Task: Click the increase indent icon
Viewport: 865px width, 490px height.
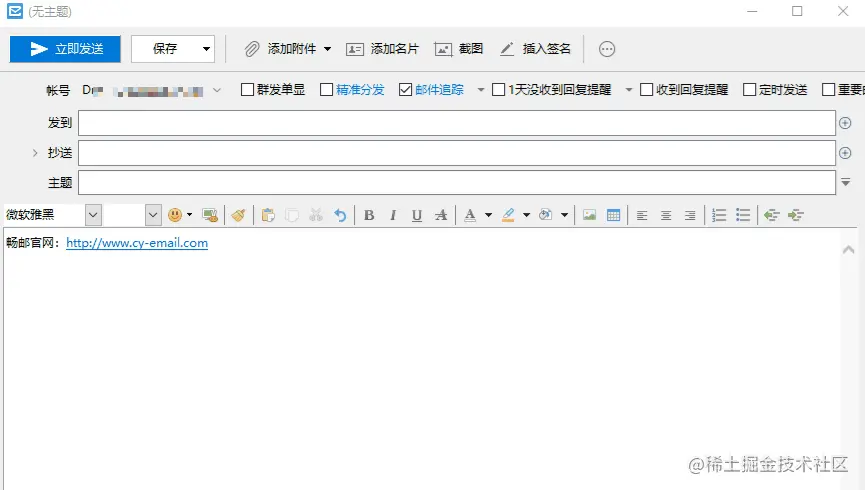Action: tap(795, 215)
